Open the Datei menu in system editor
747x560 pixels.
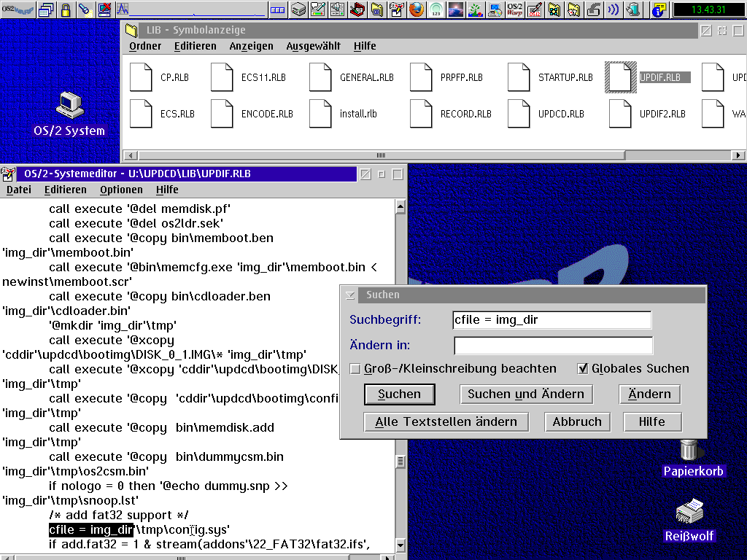(19, 190)
